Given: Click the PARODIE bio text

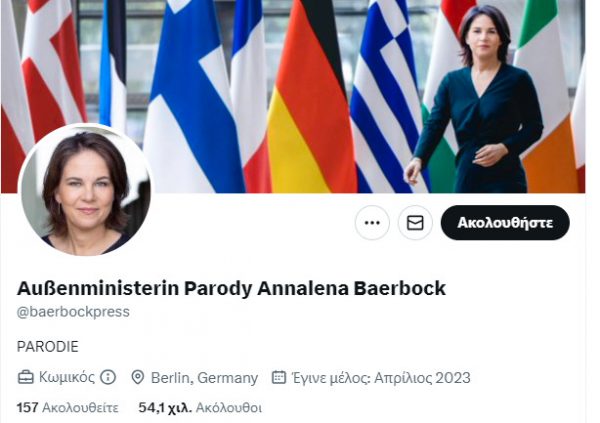Looking at the screenshot, I should click(47, 346).
